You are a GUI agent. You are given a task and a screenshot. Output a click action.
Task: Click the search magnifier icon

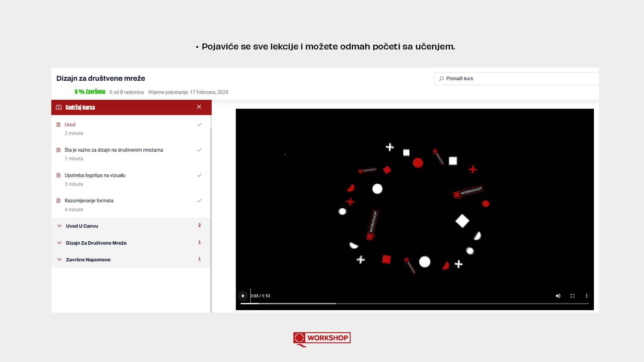coord(441,79)
